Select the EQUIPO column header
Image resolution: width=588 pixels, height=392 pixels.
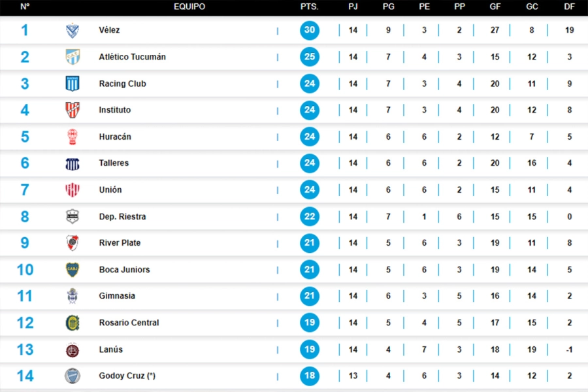[189, 7]
